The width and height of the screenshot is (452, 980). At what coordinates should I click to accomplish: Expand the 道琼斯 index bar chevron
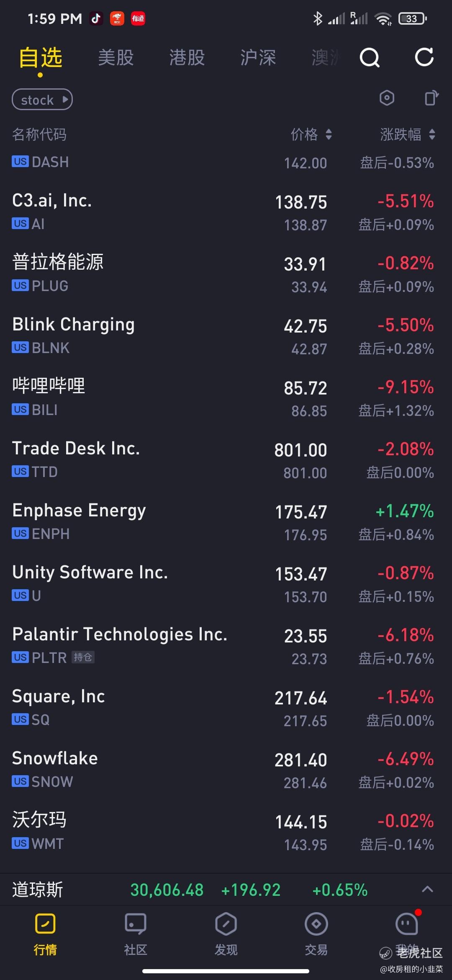click(x=427, y=890)
